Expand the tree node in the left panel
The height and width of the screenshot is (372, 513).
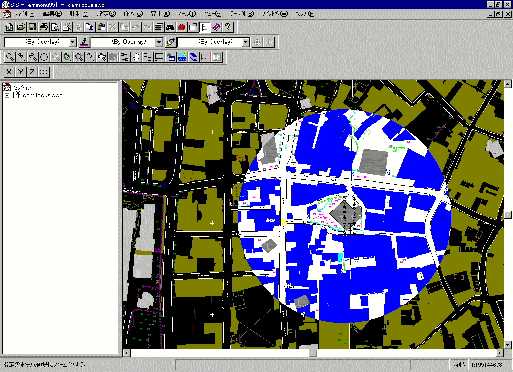coord(7,95)
